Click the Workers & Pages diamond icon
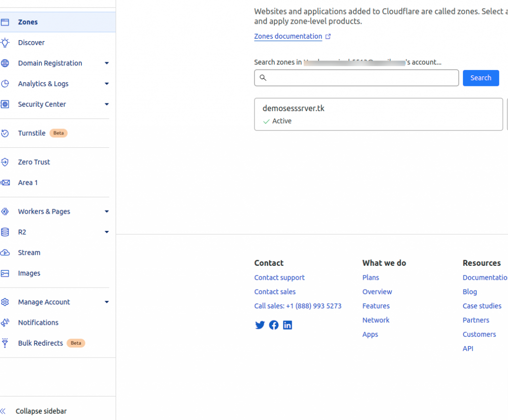 pyautogui.click(x=5, y=211)
